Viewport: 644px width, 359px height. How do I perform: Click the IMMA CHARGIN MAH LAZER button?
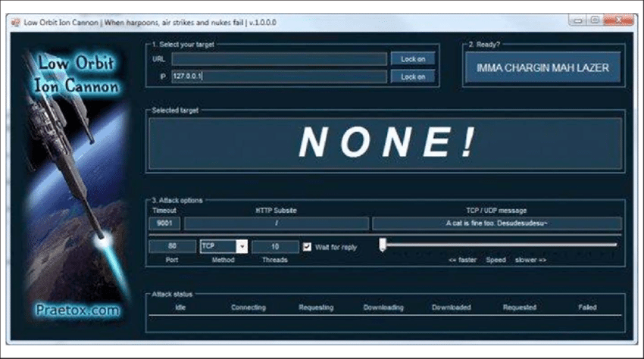point(542,67)
